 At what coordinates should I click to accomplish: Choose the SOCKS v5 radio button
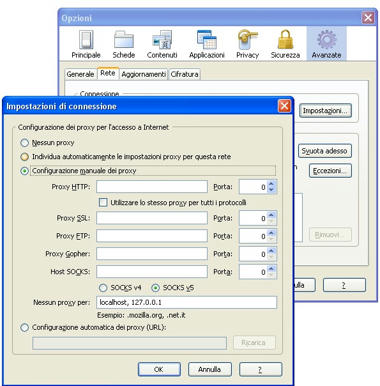(155, 288)
